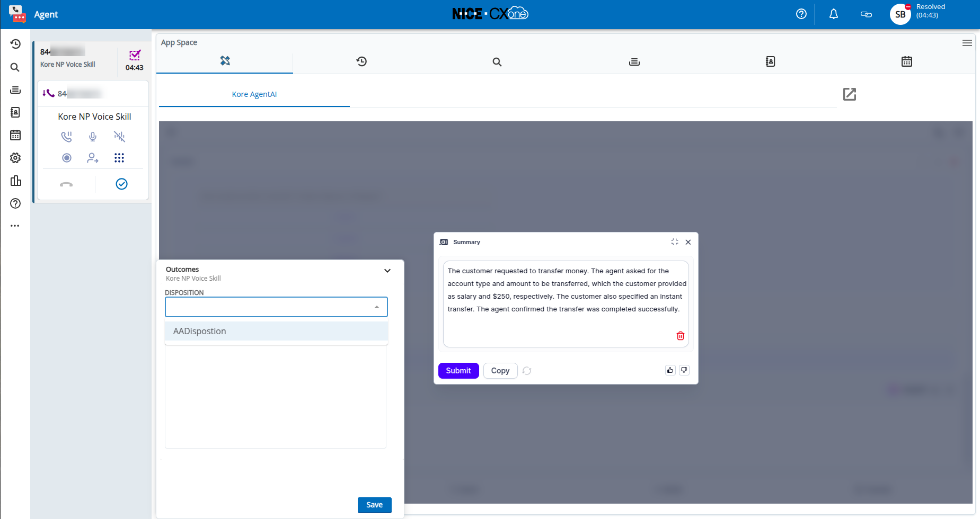Open the contact history tab in App Space
The height and width of the screenshot is (519, 980).
[x=361, y=61]
